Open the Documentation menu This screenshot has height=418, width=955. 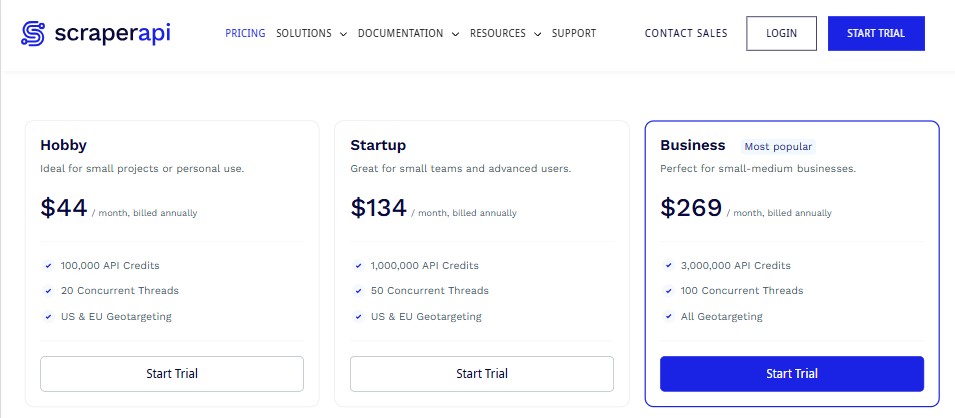tap(400, 34)
